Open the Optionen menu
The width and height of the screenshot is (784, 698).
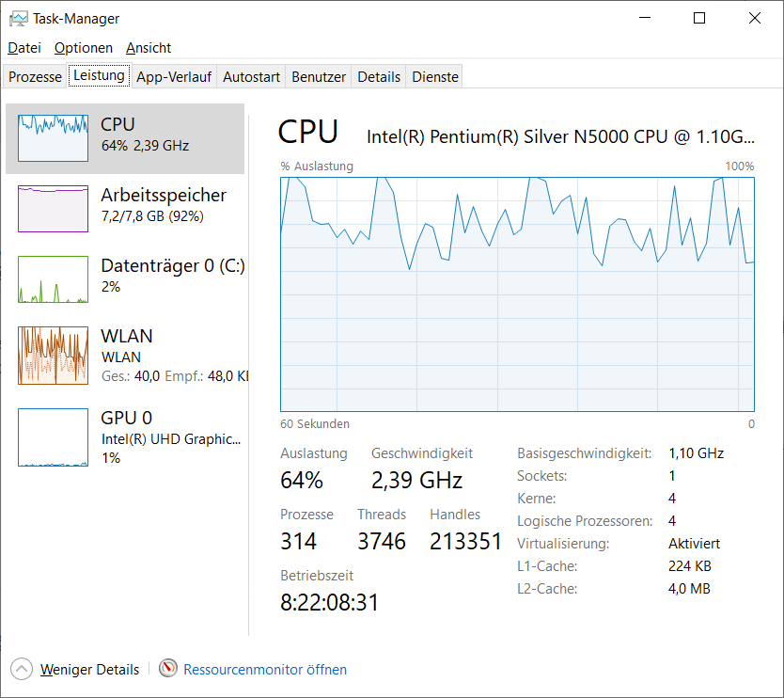tap(84, 48)
